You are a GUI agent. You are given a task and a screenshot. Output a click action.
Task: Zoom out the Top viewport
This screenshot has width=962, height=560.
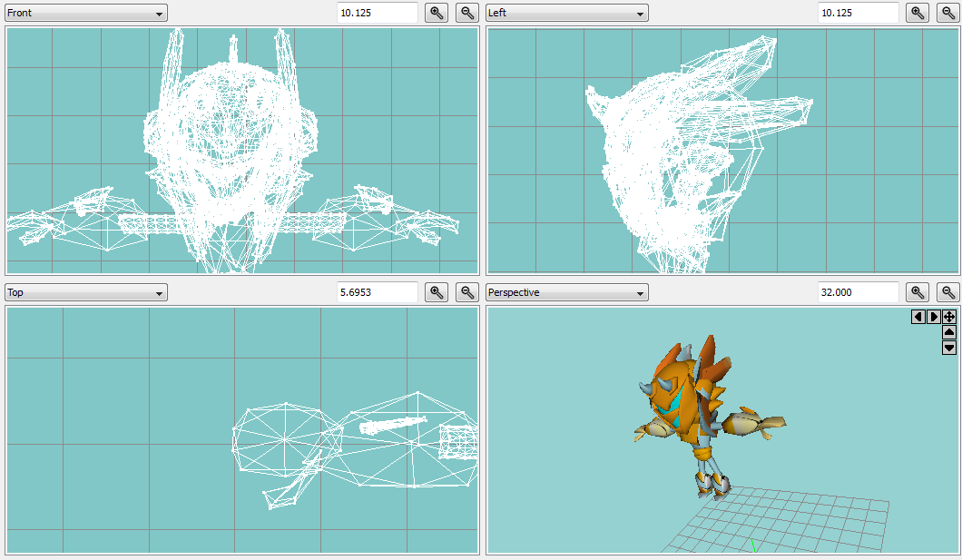tap(466, 292)
